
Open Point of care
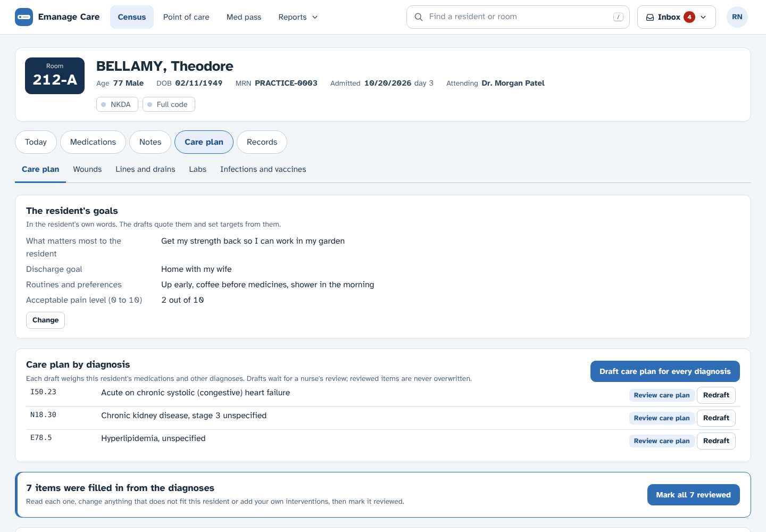[186, 17]
